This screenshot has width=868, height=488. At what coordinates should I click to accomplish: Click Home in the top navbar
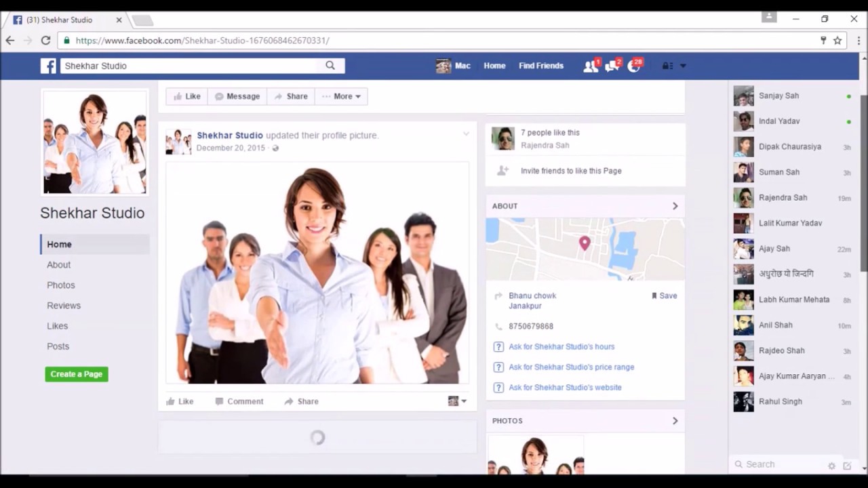coord(494,66)
